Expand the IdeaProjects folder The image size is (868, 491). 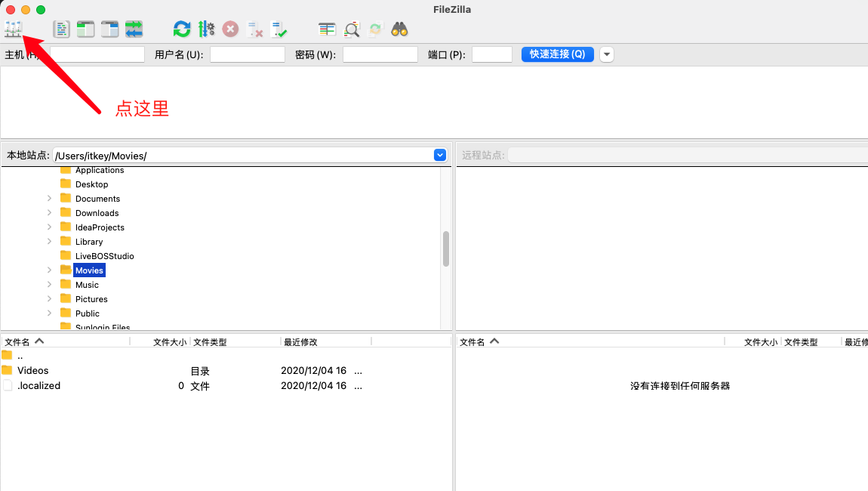[49, 227]
